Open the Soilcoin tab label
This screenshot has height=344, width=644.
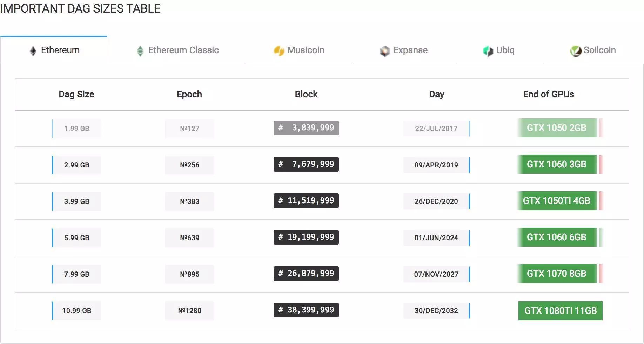pos(599,50)
